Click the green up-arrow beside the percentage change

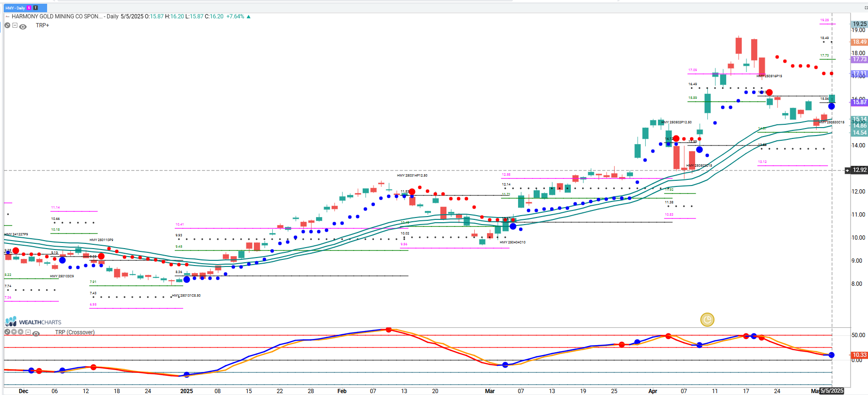coord(249,16)
